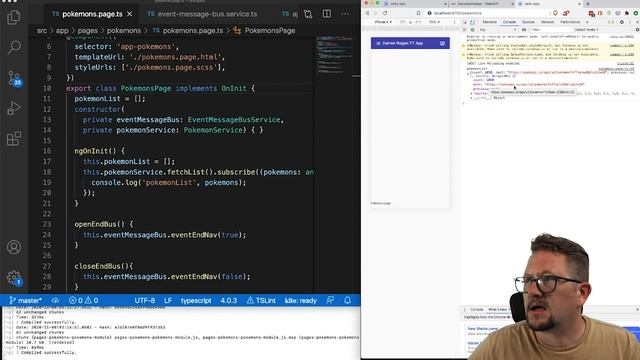Click the code minimap

coord(334,55)
